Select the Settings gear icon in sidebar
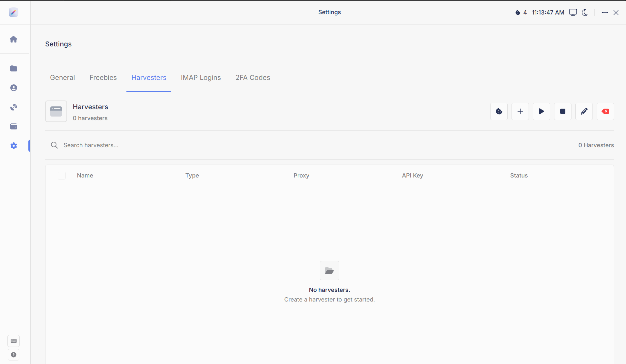Screen dimensions: 626x364 pyautogui.click(x=14, y=146)
